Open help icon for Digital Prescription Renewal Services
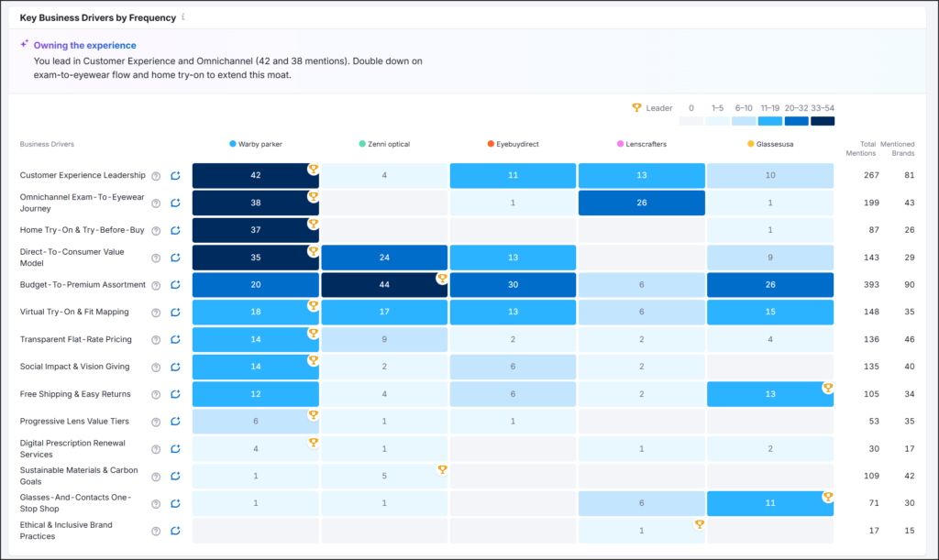Screen dimensions: 939x560 [x=156, y=449]
